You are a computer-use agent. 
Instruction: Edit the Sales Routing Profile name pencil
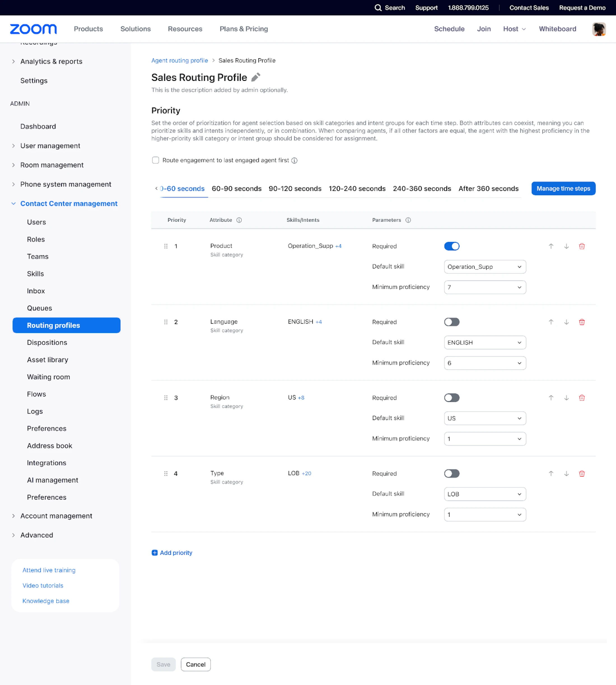click(256, 78)
